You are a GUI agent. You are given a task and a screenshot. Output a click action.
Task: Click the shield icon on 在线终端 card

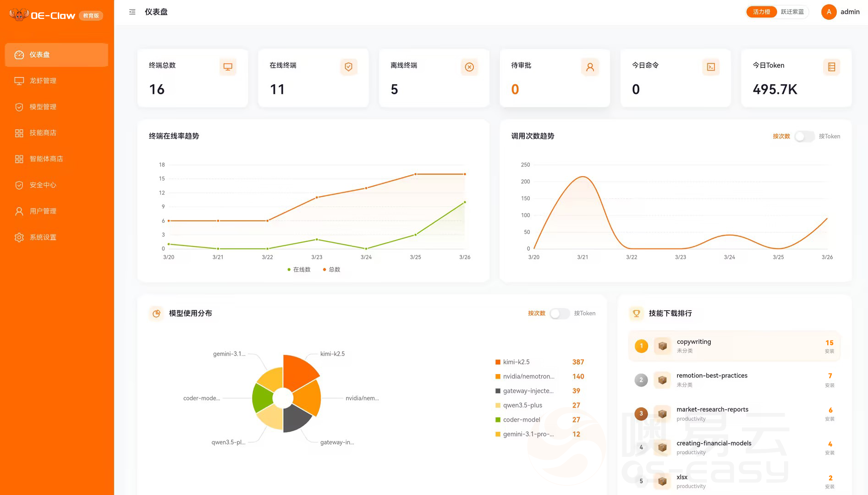[348, 67]
